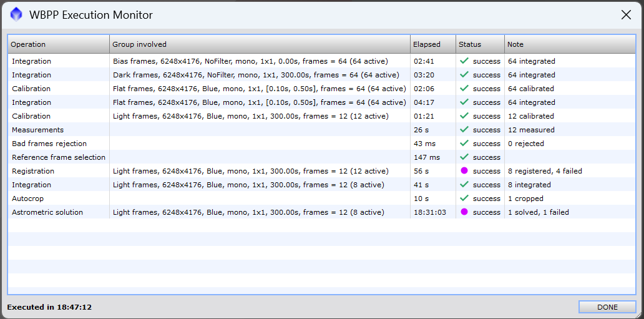Click the green checkmark for Bias Integration
The width and height of the screenshot is (644, 319).
pyautogui.click(x=464, y=61)
